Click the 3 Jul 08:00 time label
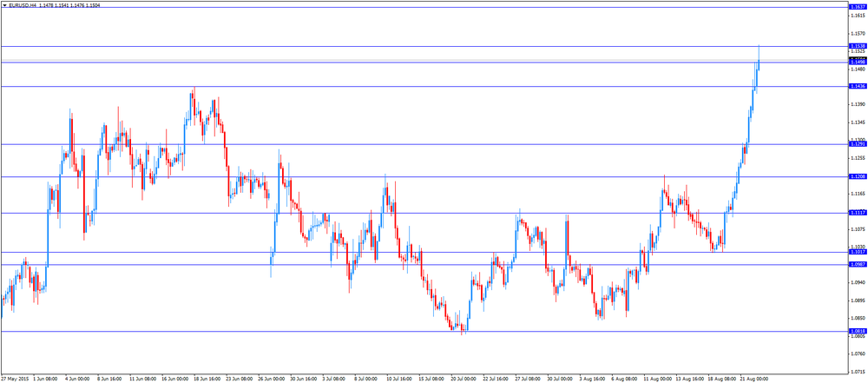The height and width of the screenshot is (383, 868). click(x=333, y=380)
